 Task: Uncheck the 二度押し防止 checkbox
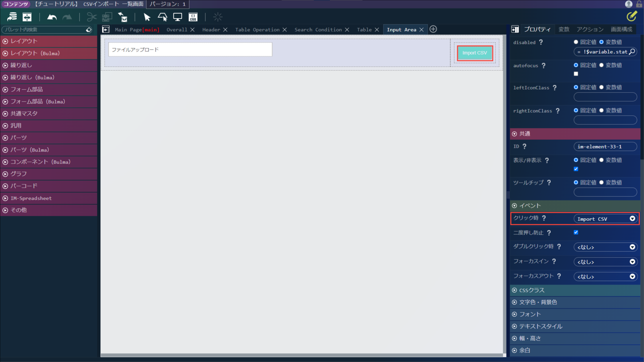[576, 232]
